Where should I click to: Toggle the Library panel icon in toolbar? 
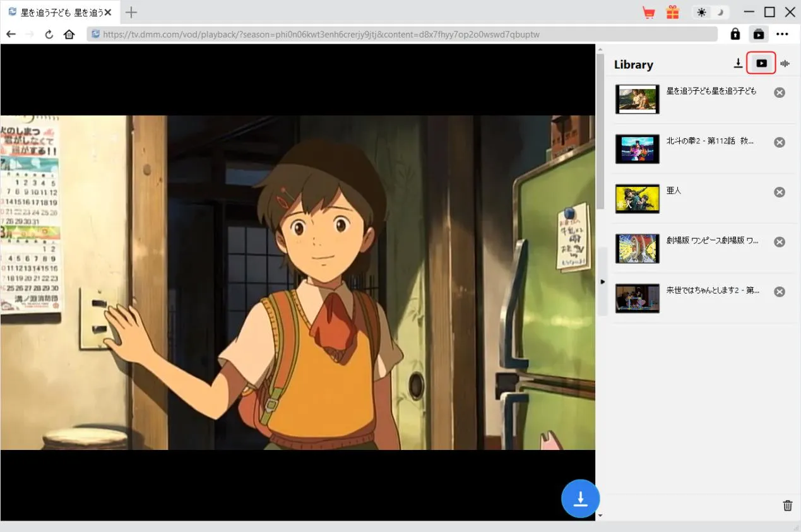click(x=759, y=34)
